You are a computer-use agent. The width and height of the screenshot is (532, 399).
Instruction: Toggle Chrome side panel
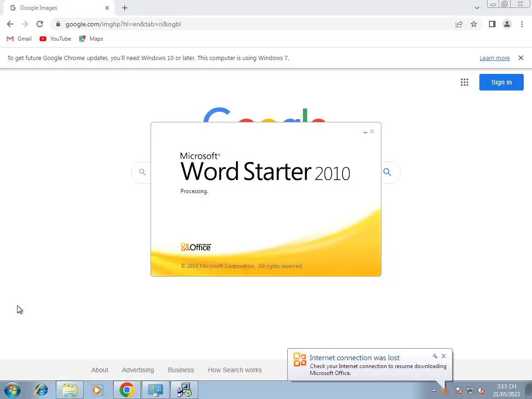click(492, 24)
